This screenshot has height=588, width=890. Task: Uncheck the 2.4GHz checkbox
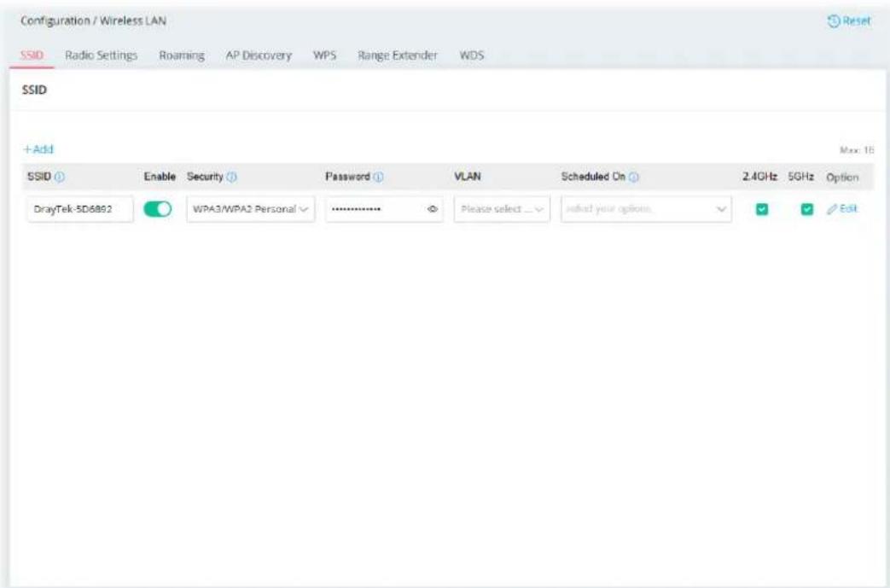762,209
